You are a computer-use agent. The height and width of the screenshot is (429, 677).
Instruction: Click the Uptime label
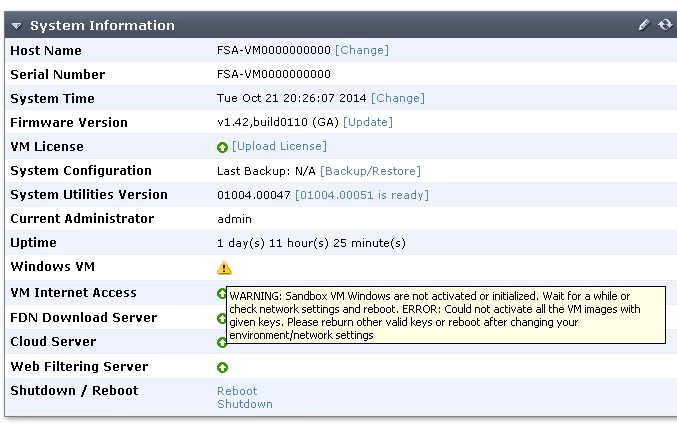(x=33, y=243)
